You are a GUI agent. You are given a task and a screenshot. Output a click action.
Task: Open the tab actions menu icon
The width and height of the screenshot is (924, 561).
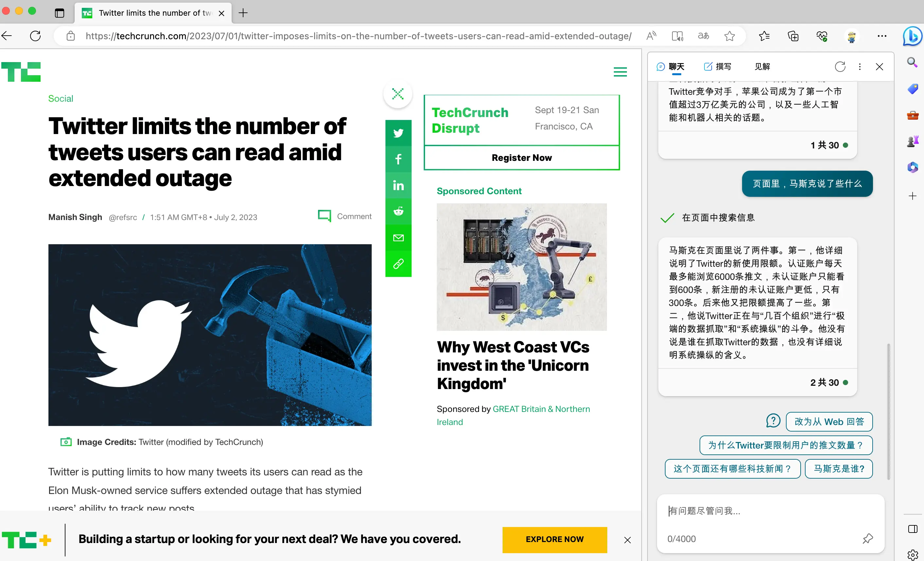[x=59, y=13]
